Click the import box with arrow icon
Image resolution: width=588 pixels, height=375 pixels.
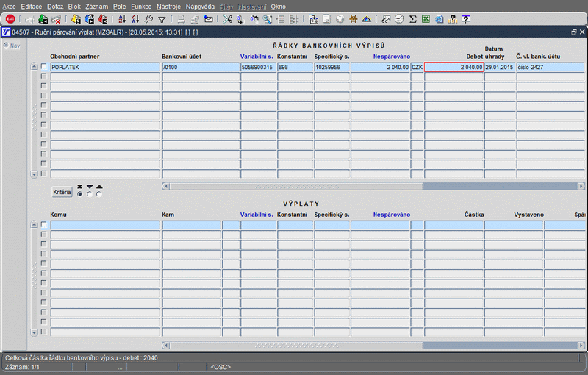[x=314, y=19]
